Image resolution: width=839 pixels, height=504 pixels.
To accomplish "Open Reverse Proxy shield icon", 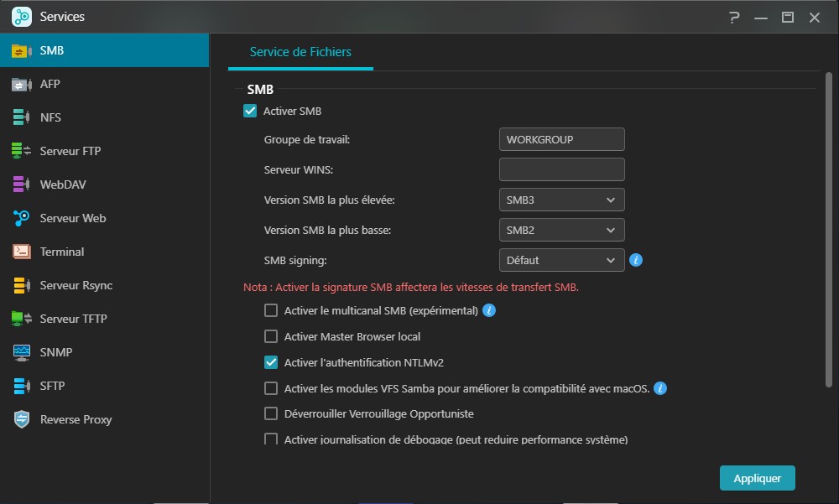I will pos(22,419).
